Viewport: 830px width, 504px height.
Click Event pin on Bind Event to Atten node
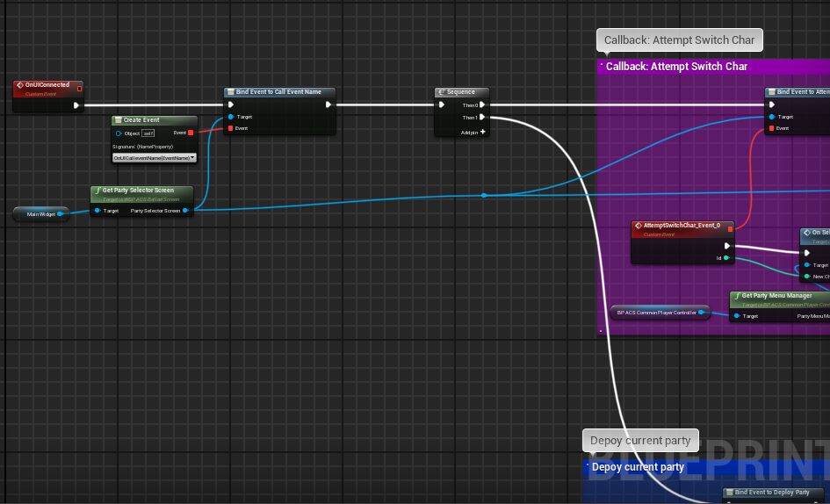(x=772, y=128)
